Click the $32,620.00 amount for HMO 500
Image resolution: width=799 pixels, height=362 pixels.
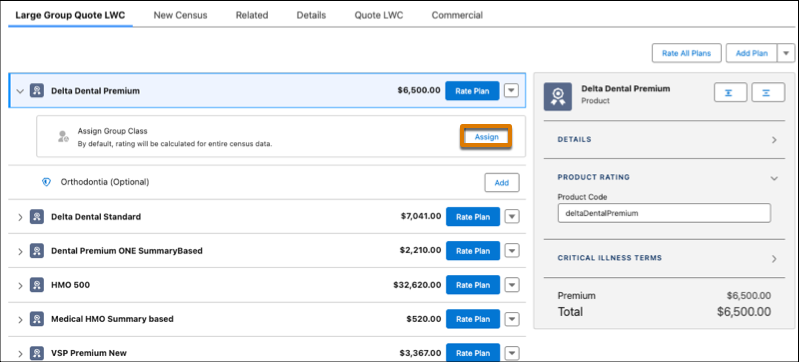tap(417, 285)
